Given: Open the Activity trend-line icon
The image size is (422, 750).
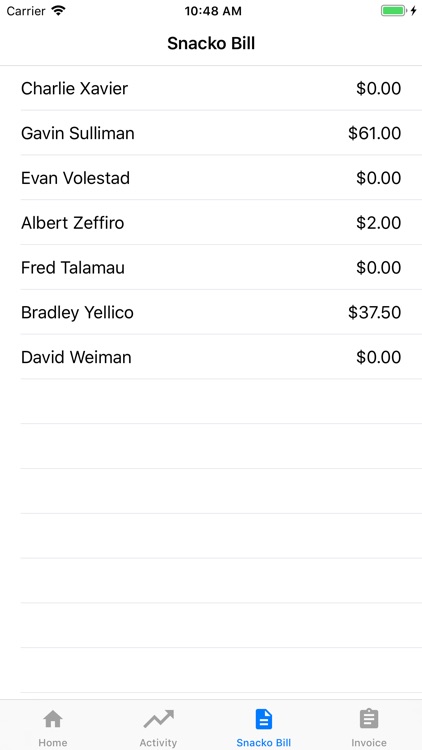Looking at the screenshot, I should point(158,718).
